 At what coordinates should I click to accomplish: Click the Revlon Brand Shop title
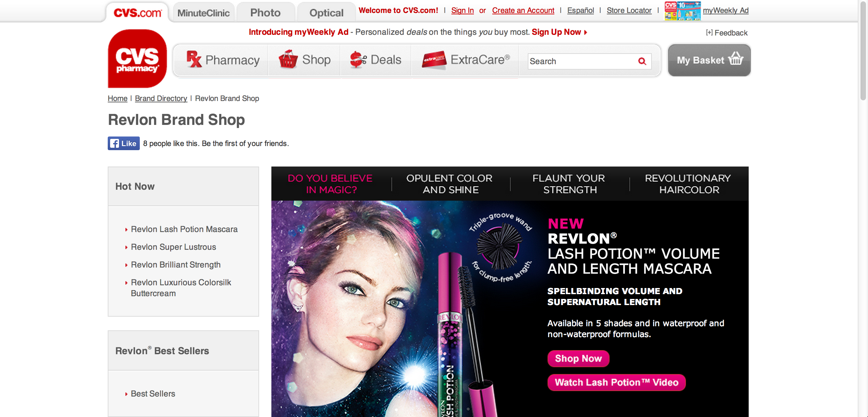177,120
